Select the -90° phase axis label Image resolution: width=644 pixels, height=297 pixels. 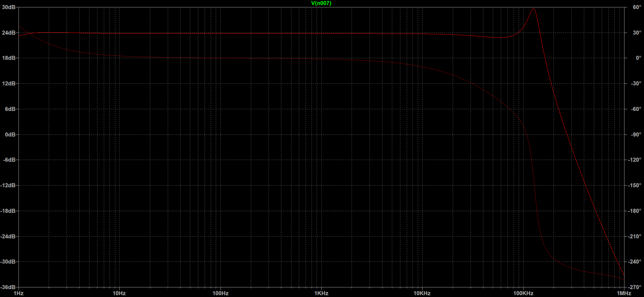[x=636, y=135]
